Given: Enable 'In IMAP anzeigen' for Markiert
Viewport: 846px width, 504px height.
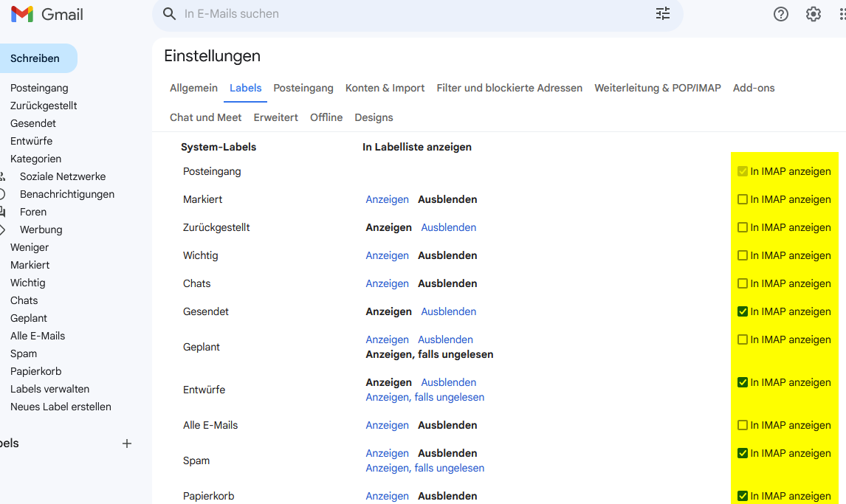Looking at the screenshot, I should 743,199.
